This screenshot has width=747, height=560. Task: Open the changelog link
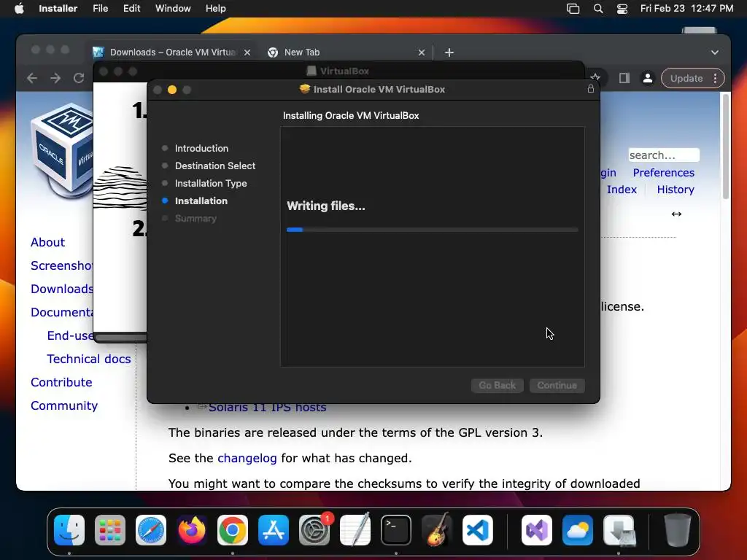pos(247,458)
